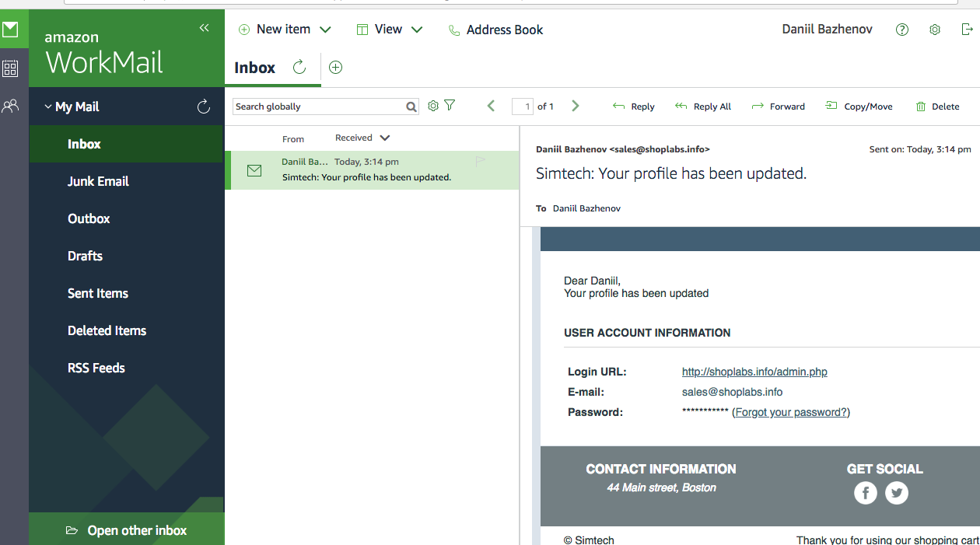
Task: Collapse the sidebar with double-chevron icon
Action: click(x=204, y=28)
